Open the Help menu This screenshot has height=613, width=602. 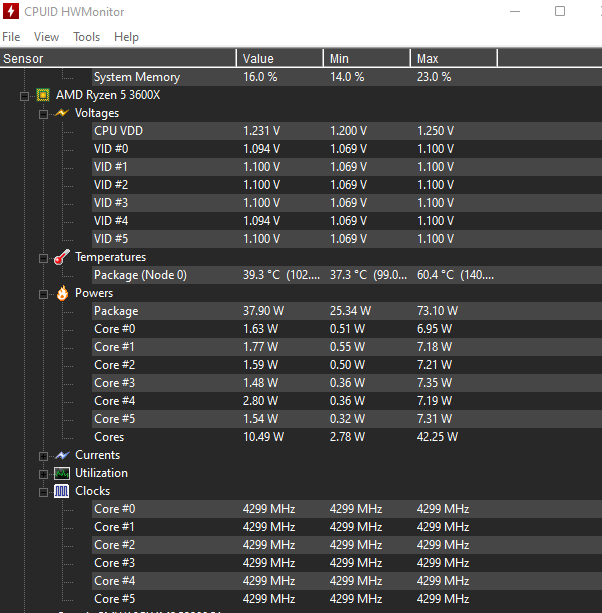click(126, 37)
